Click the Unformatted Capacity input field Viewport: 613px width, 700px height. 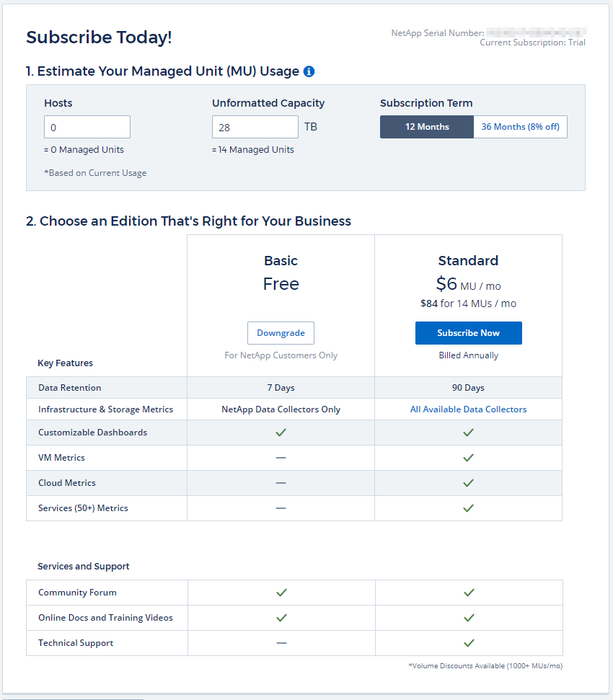click(x=255, y=127)
